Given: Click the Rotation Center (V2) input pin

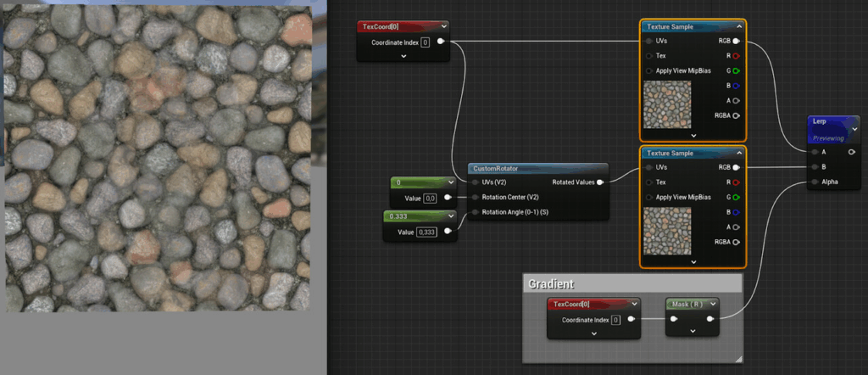Looking at the screenshot, I should (x=475, y=197).
